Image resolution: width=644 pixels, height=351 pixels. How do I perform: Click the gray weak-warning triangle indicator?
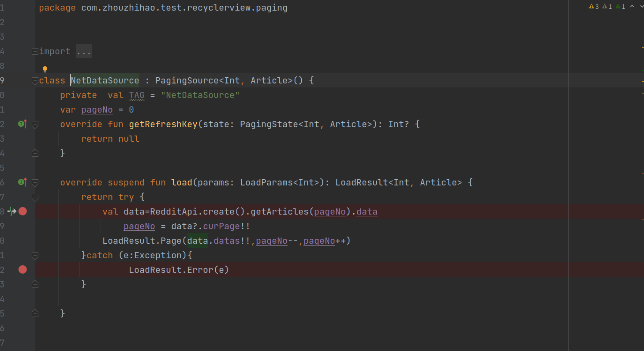tap(606, 7)
